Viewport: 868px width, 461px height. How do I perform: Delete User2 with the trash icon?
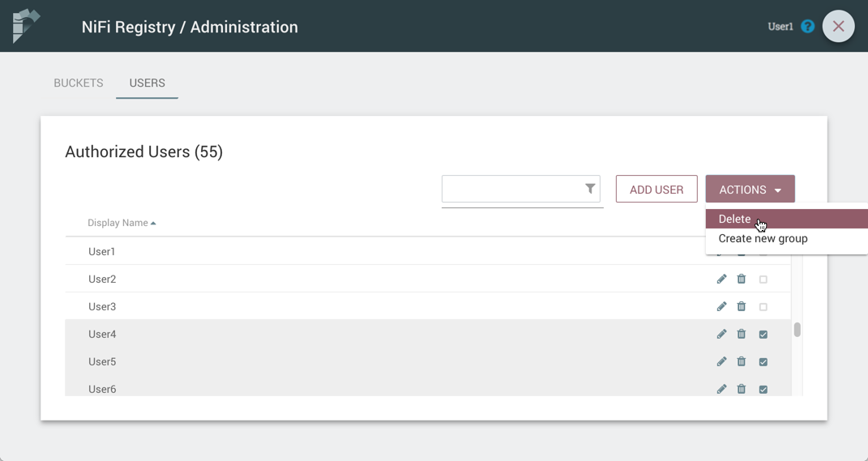[742, 280]
